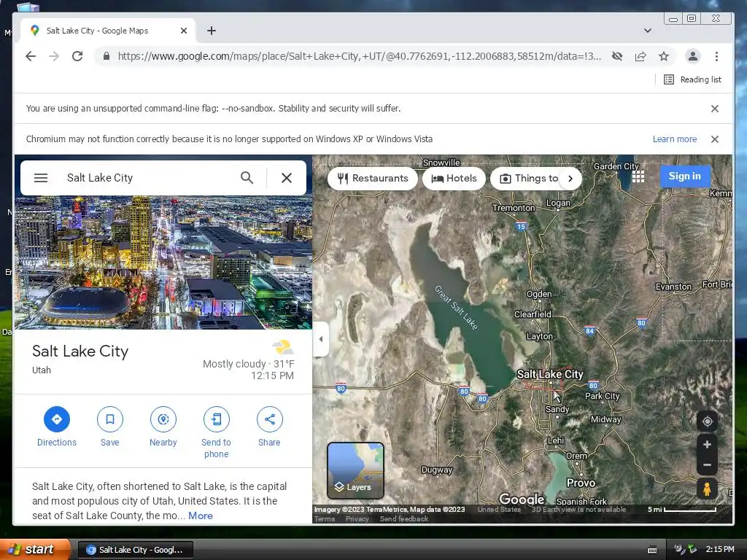Filter map by Hotels

click(x=454, y=179)
